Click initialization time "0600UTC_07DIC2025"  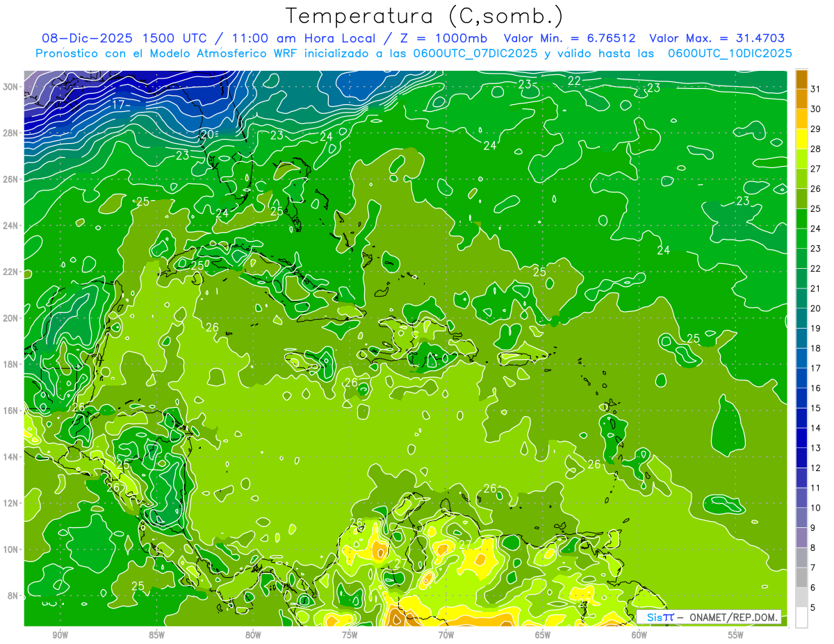tap(475, 53)
